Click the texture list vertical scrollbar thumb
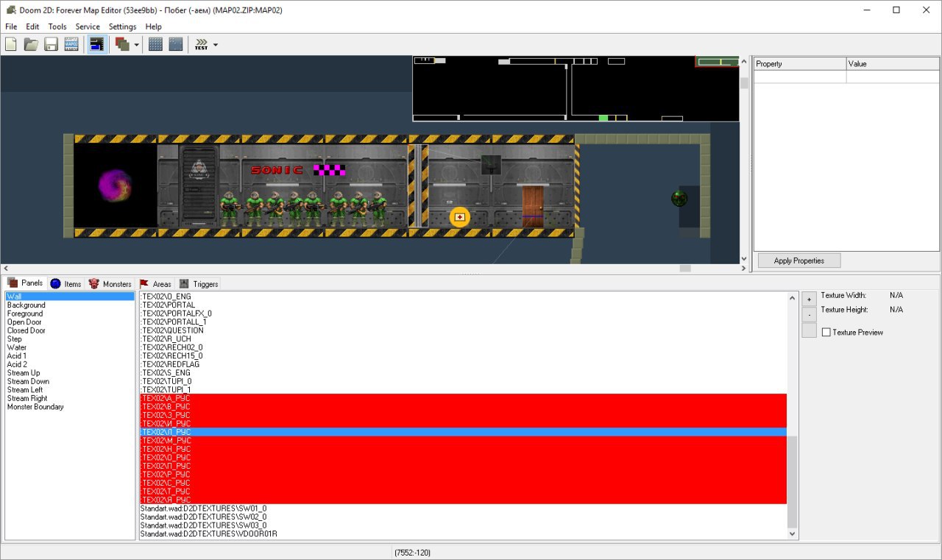The height and width of the screenshot is (560, 942). click(793, 482)
